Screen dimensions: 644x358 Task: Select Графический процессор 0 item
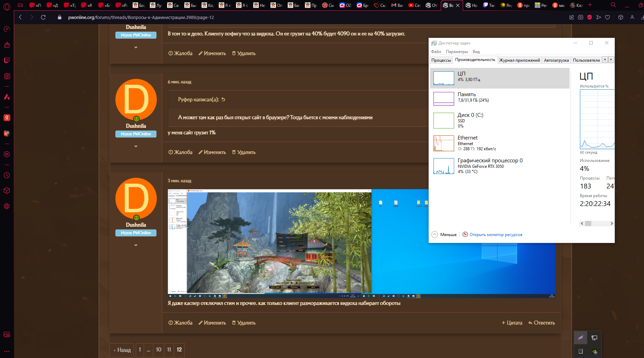click(500, 166)
